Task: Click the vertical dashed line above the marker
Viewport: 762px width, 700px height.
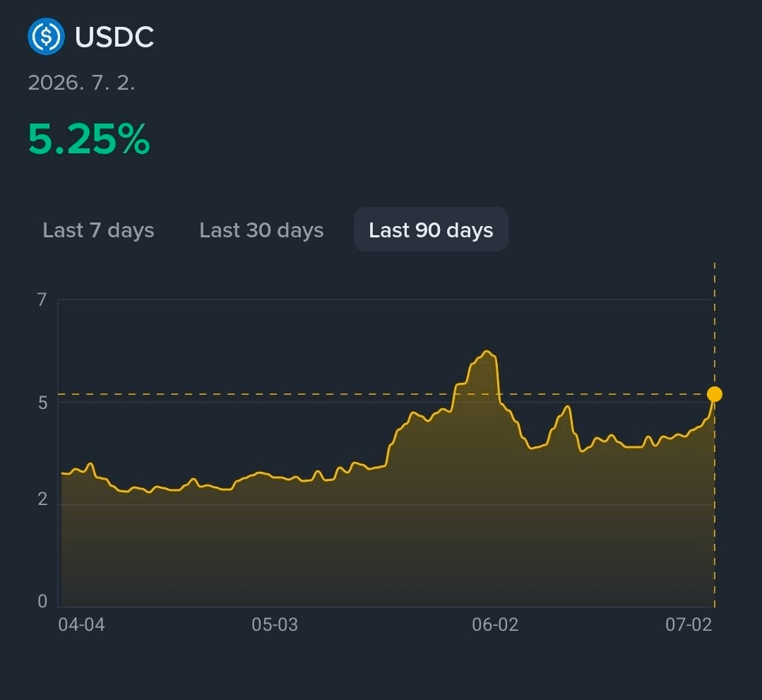Action: [715, 325]
